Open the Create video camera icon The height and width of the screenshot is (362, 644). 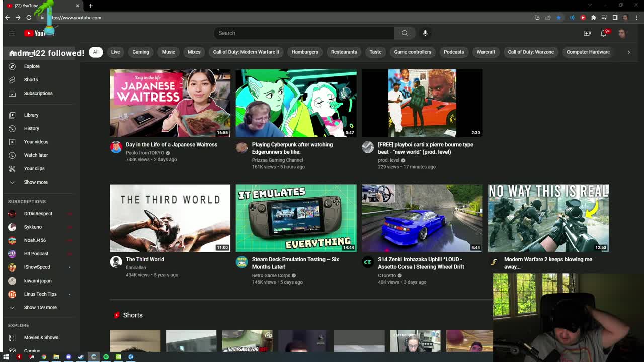point(587,33)
